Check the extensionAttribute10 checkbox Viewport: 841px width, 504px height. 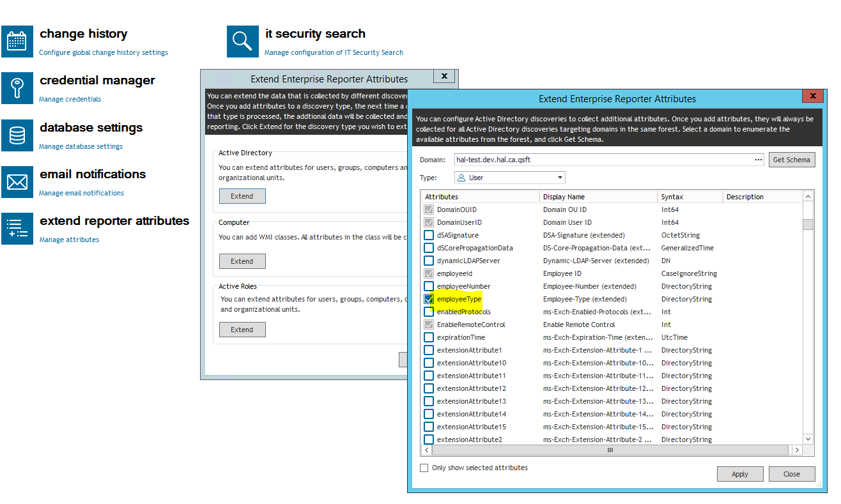coord(429,363)
